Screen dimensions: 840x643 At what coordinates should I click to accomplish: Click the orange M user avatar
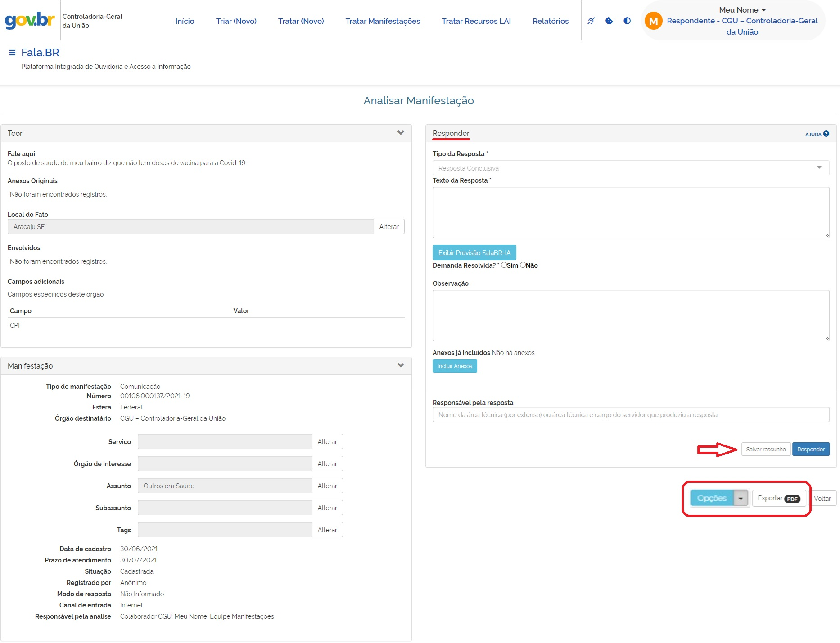[653, 21]
